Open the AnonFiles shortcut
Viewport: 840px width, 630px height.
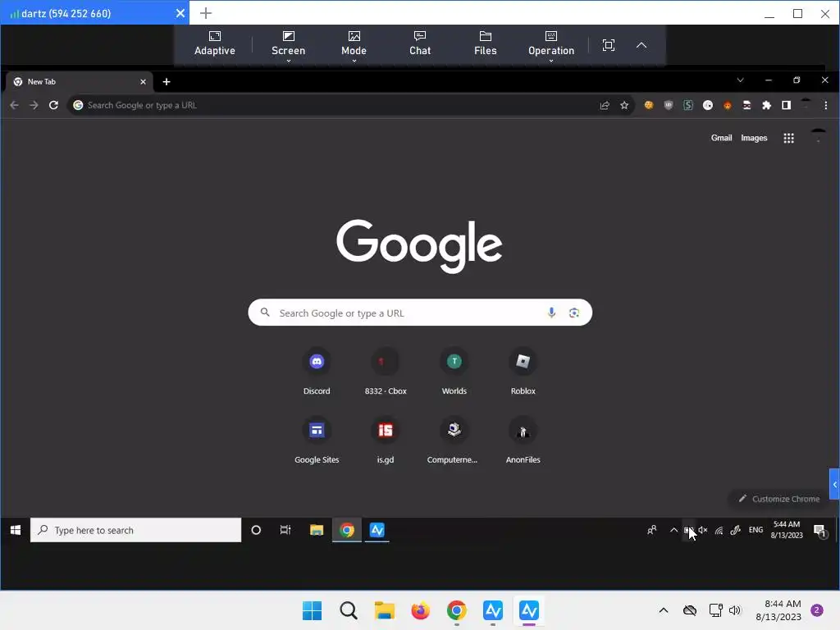[x=523, y=440]
